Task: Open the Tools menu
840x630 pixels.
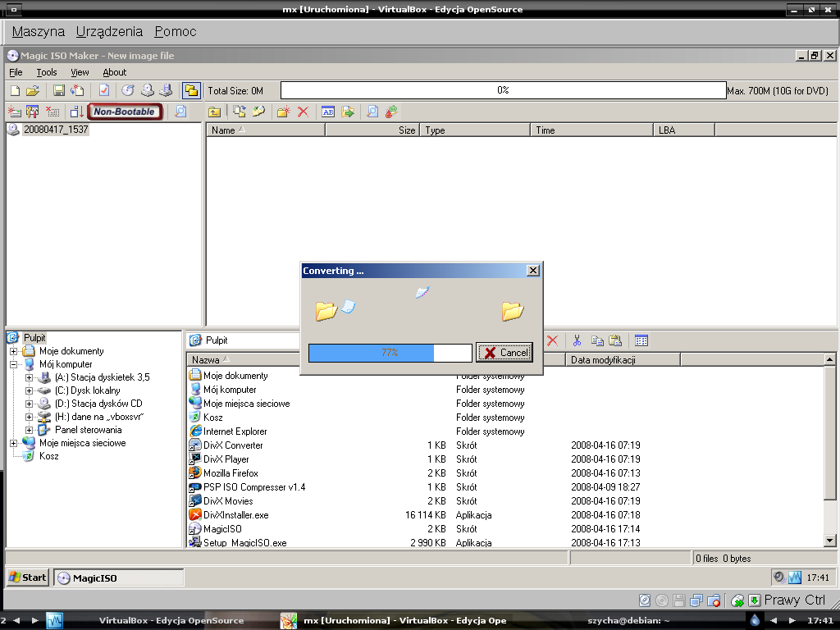Action: (x=47, y=72)
